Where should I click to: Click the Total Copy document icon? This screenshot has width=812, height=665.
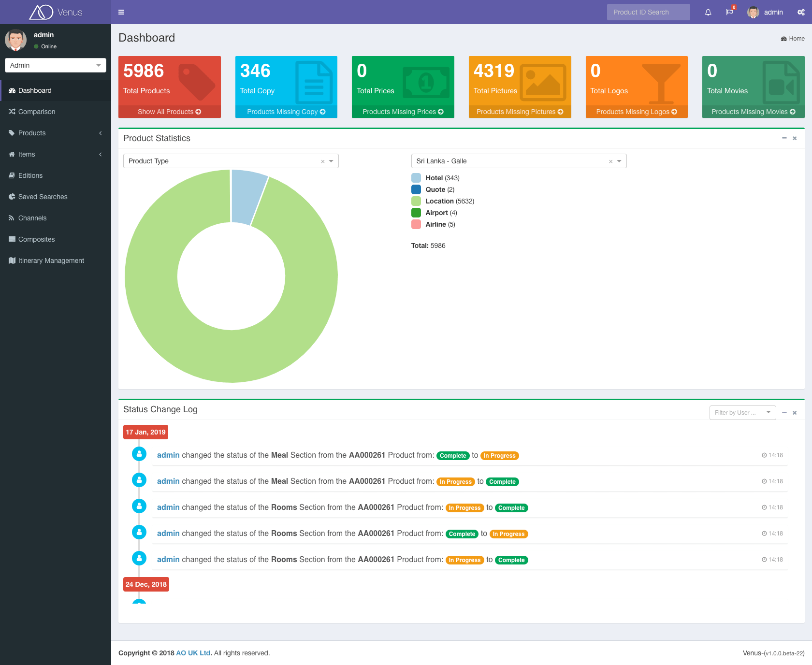point(314,83)
